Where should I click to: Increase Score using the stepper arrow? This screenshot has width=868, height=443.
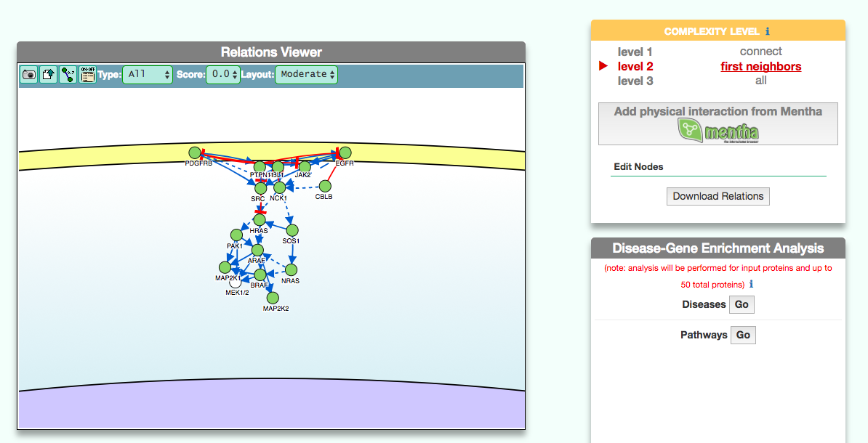pyautogui.click(x=235, y=71)
